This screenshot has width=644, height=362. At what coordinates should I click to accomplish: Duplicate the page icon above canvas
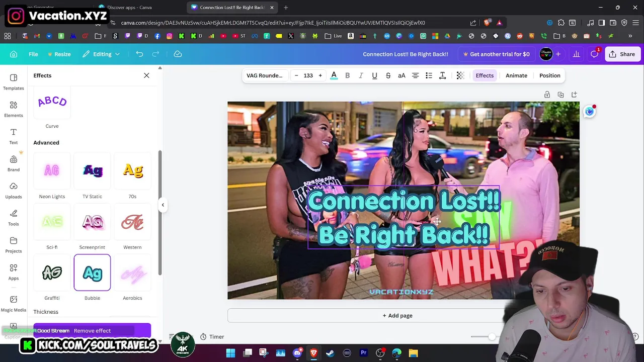tap(560, 95)
